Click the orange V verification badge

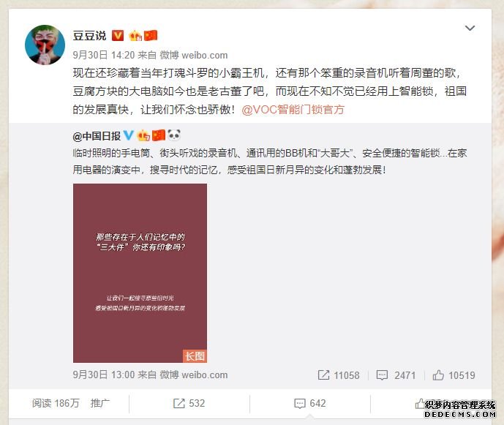[118, 35]
